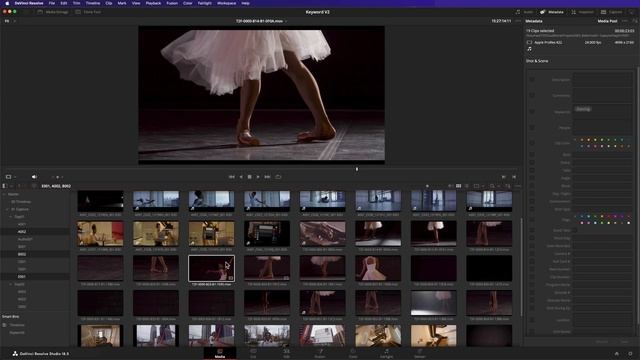Image resolution: width=640 pixels, height=360 pixels.
Task: Open the viewer display mode dropdown
Action: click(11, 177)
